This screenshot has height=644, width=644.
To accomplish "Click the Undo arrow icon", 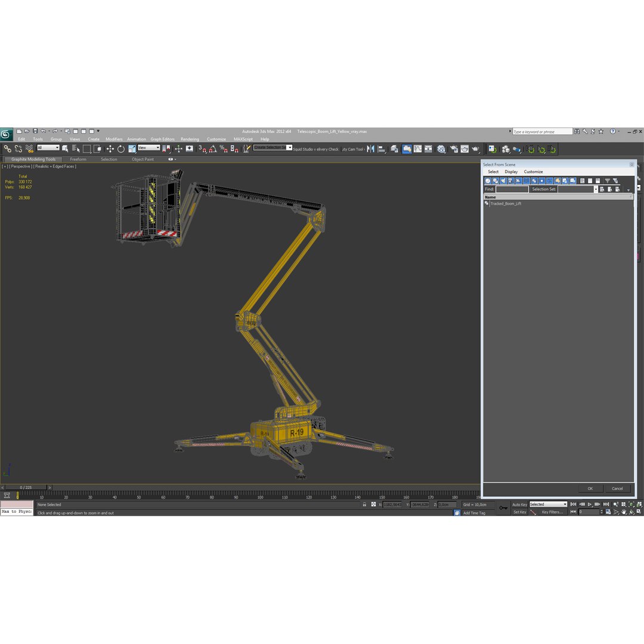I will point(43,131).
